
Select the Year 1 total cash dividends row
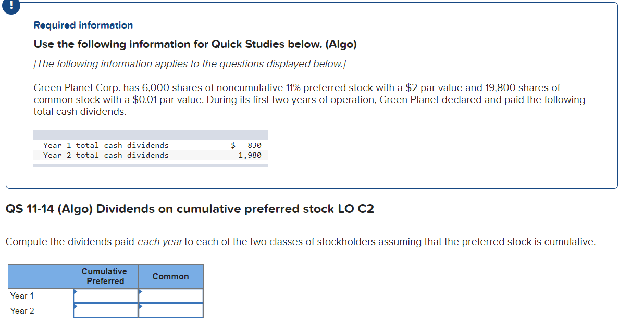pyautogui.click(x=151, y=145)
